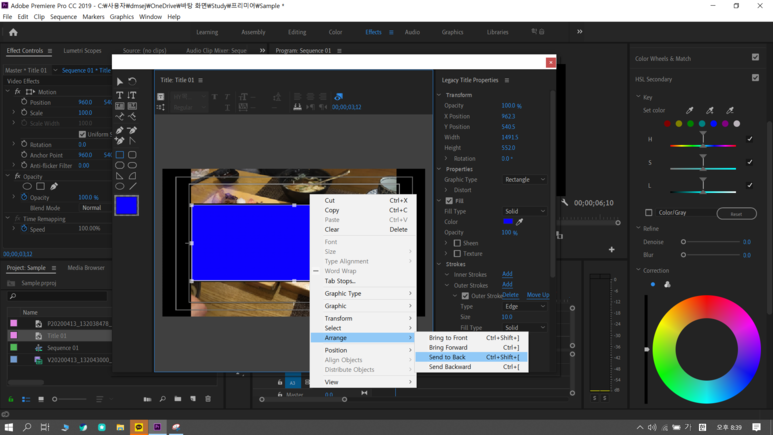Select the Delete Anchor Point tool

click(x=132, y=130)
